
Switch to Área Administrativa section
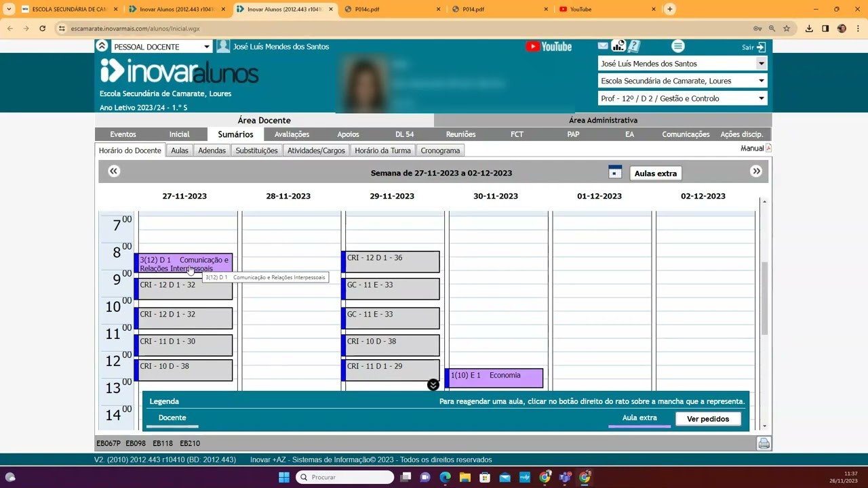click(x=603, y=120)
